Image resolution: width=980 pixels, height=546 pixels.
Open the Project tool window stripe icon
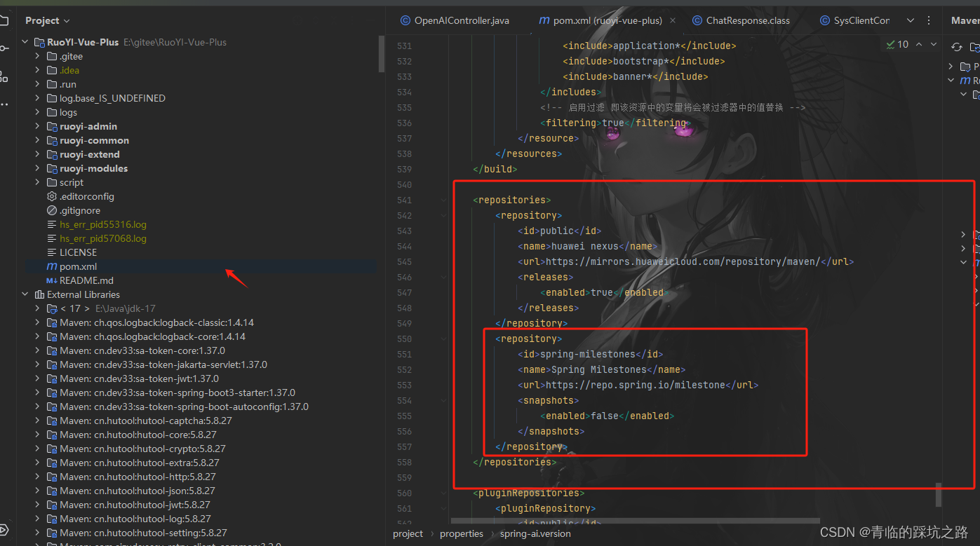5,20
